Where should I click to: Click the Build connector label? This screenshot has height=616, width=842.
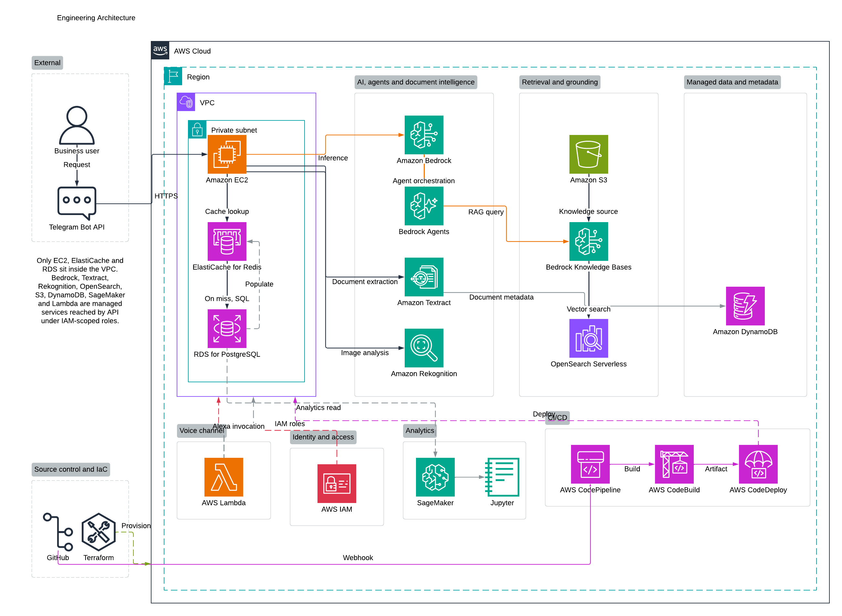632,469
